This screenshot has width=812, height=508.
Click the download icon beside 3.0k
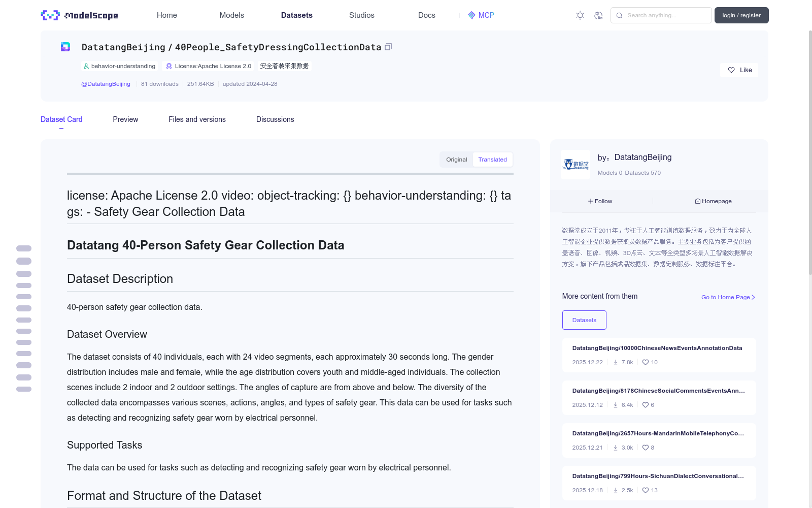(616, 448)
